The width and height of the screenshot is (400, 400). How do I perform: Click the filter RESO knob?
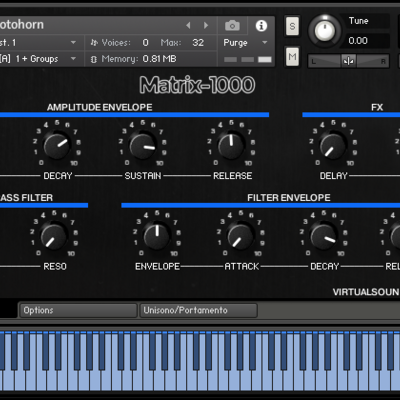tap(54, 236)
